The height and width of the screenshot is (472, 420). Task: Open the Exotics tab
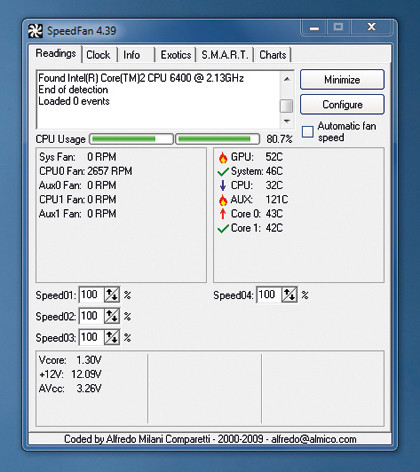pos(176,55)
